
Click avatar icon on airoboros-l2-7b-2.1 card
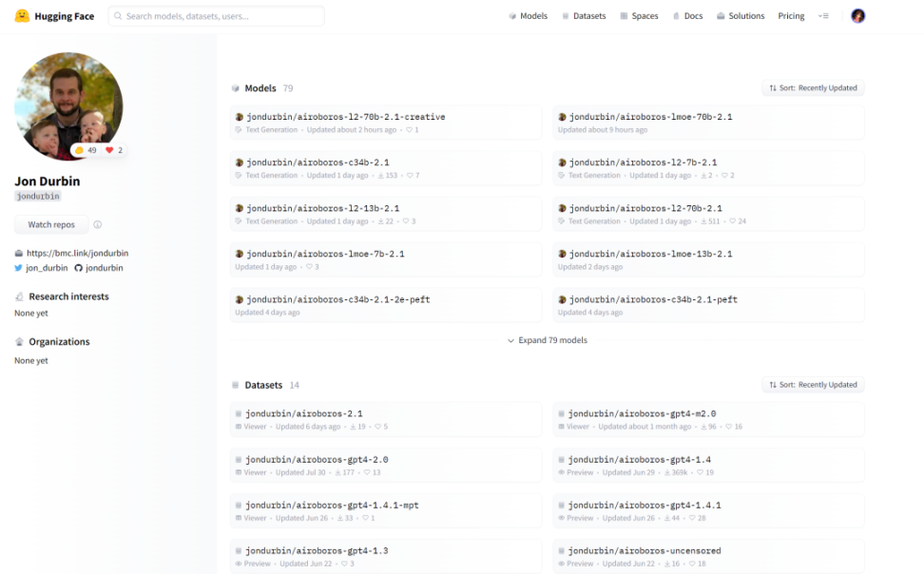[562, 163]
